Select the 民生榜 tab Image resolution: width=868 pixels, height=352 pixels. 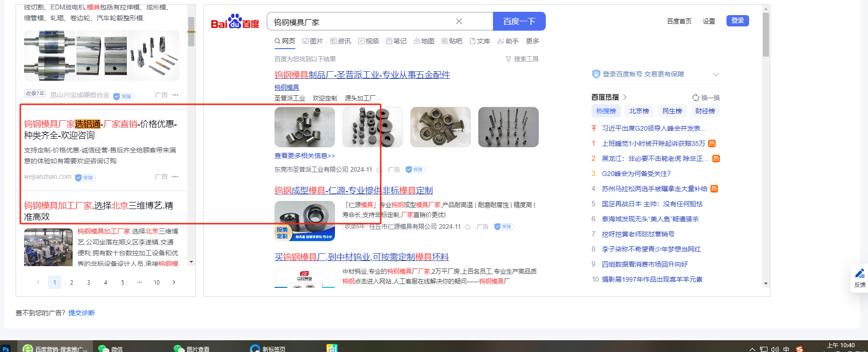(x=672, y=111)
